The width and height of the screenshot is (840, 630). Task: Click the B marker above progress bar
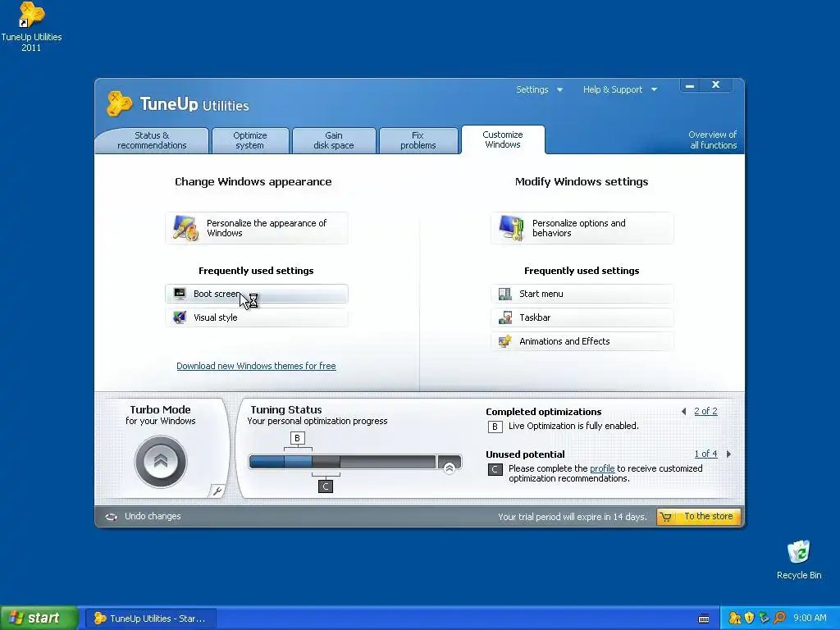297,438
